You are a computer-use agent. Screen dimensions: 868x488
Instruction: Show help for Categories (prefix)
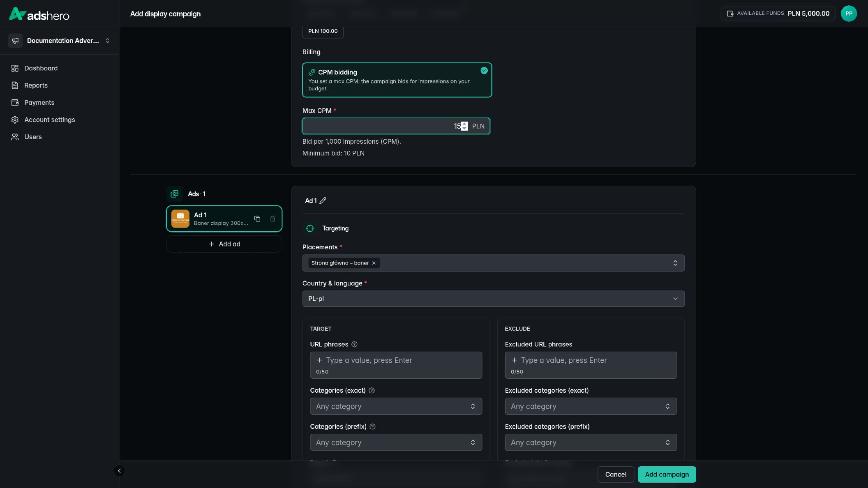click(372, 426)
